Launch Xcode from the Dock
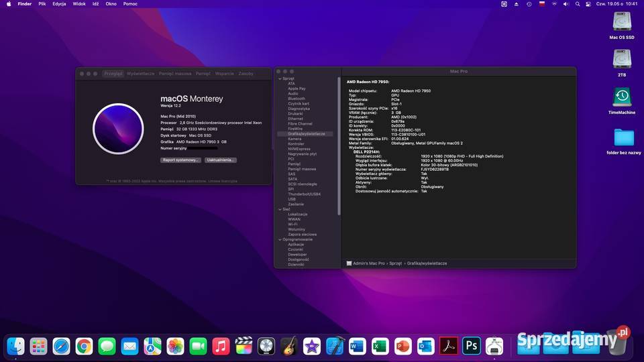 pyautogui.click(x=335, y=347)
